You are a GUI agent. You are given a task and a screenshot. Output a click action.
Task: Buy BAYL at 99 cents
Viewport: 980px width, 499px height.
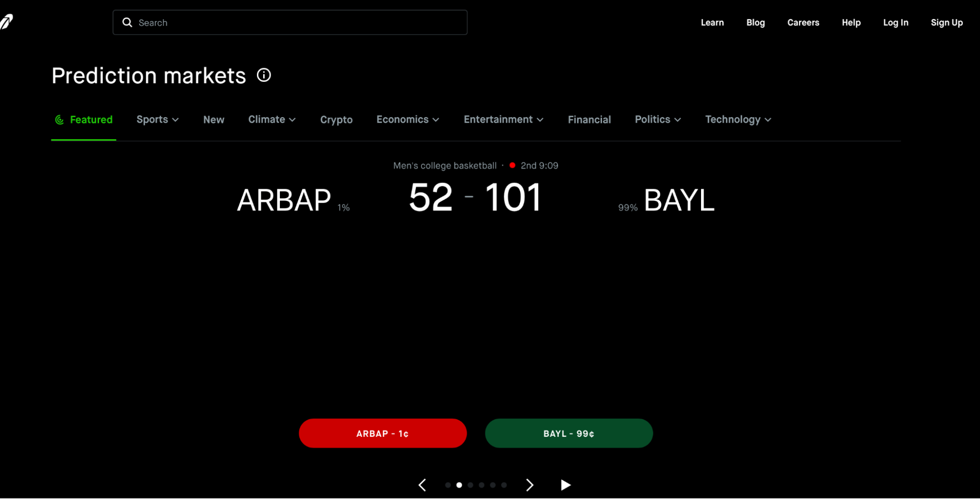click(569, 433)
